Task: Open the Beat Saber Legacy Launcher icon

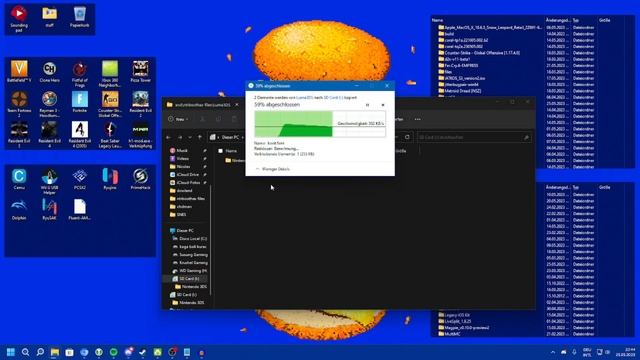Action: (x=110, y=134)
